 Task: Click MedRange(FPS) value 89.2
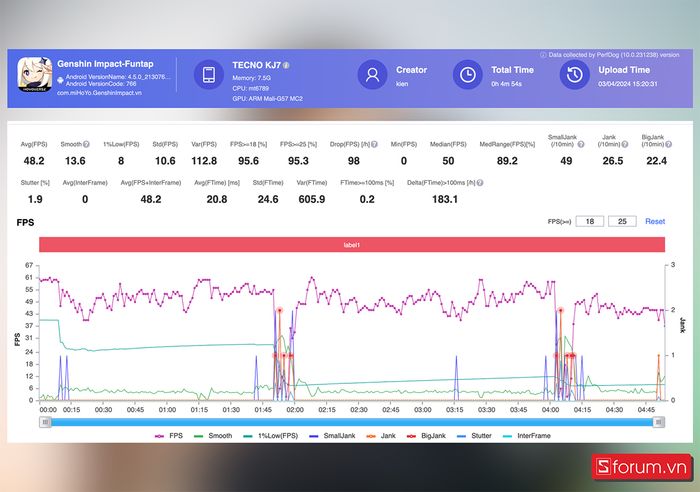pos(507,161)
